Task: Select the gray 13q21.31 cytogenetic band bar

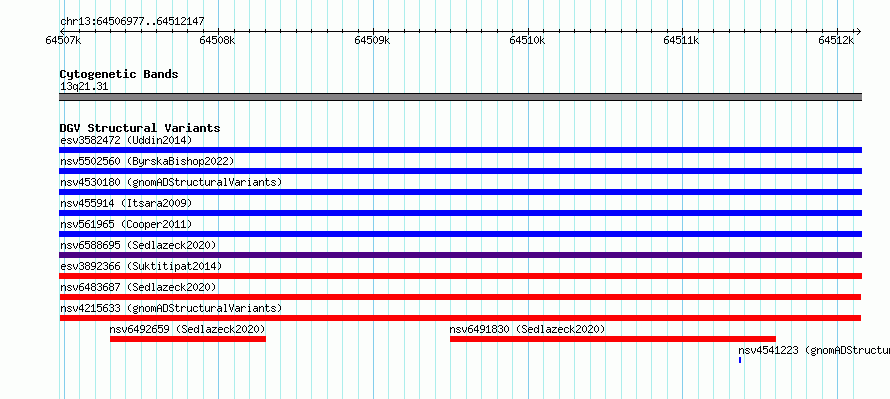Action: pyautogui.click(x=460, y=97)
